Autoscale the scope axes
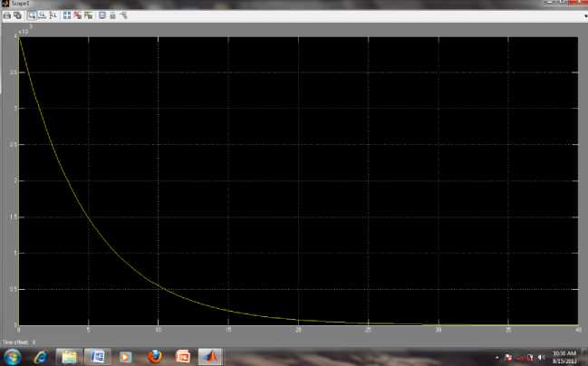Screen dimensions: 588x366 click(x=67, y=15)
